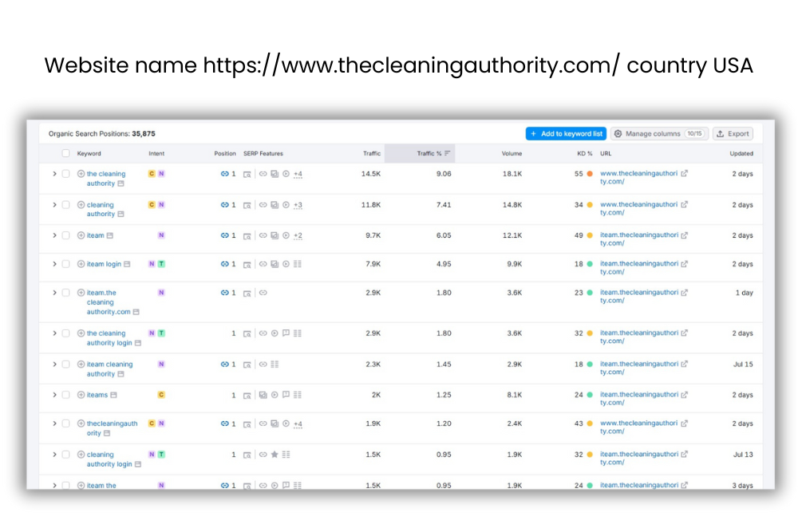Expand 'iteam.the cleaning authority.com' row details
The image size is (798, 532).
[54, 293]
